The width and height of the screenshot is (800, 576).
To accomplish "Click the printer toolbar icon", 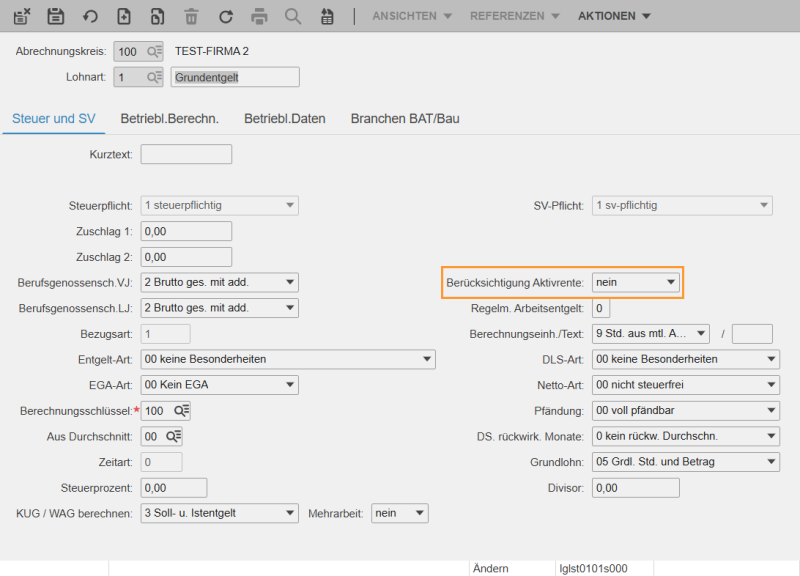I will (259, 16).
